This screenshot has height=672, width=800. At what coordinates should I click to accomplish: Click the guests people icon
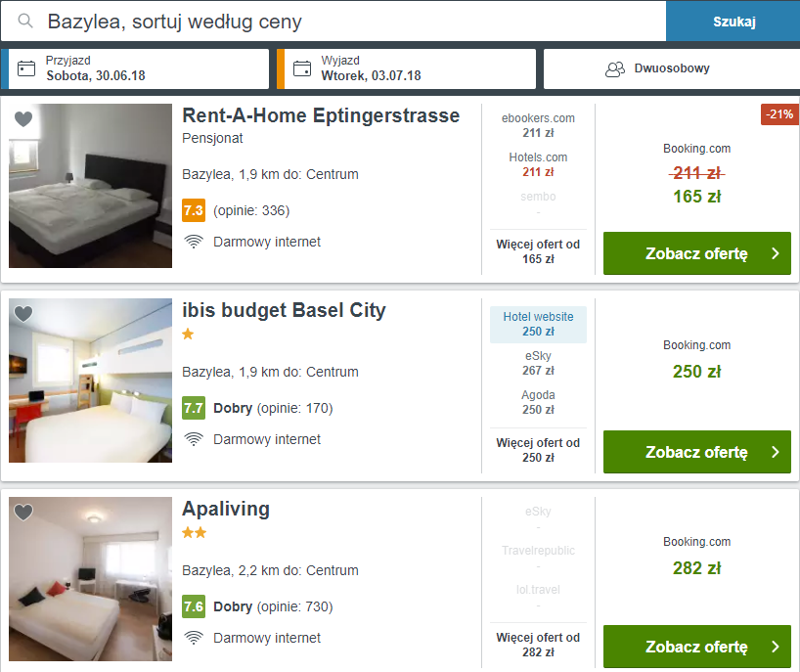pos(615,68)
